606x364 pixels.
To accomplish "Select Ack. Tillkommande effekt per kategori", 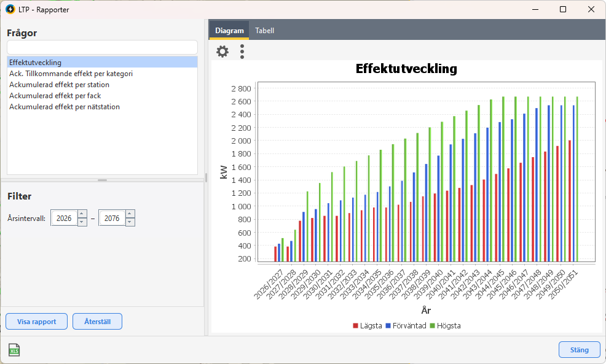I will [x=71, y=74].
